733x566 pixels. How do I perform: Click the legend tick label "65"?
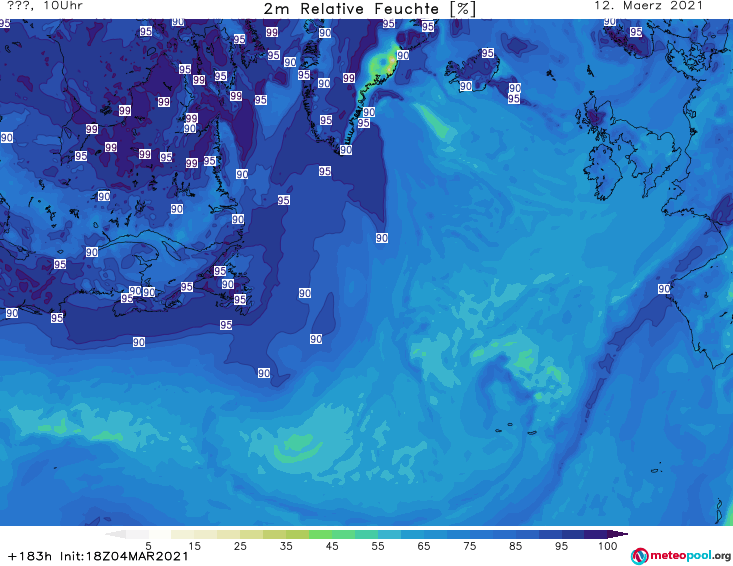click(424, 546)
